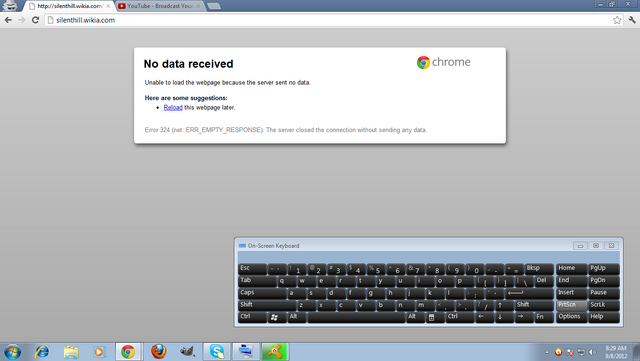
Task: Click the context menu key on the keyboard
Action: click(x=435, y=317)
